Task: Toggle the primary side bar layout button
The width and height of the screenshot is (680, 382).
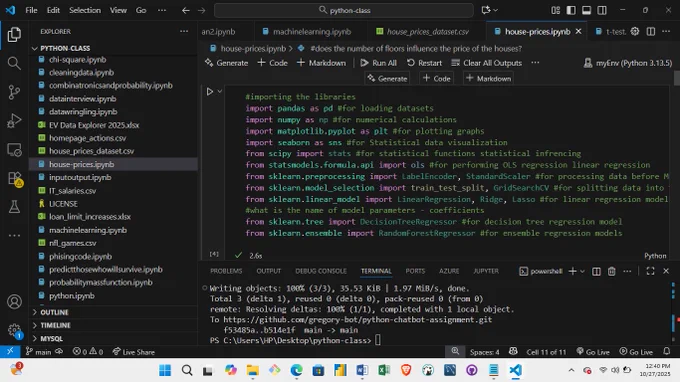Action: click(x=571, y=10)
